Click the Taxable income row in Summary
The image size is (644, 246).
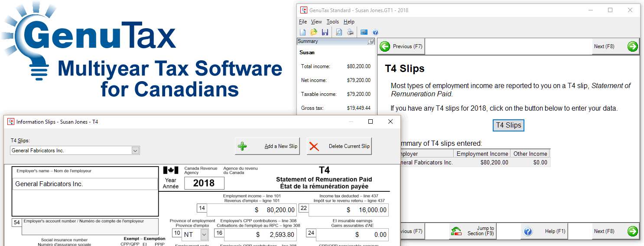[336, 94]
